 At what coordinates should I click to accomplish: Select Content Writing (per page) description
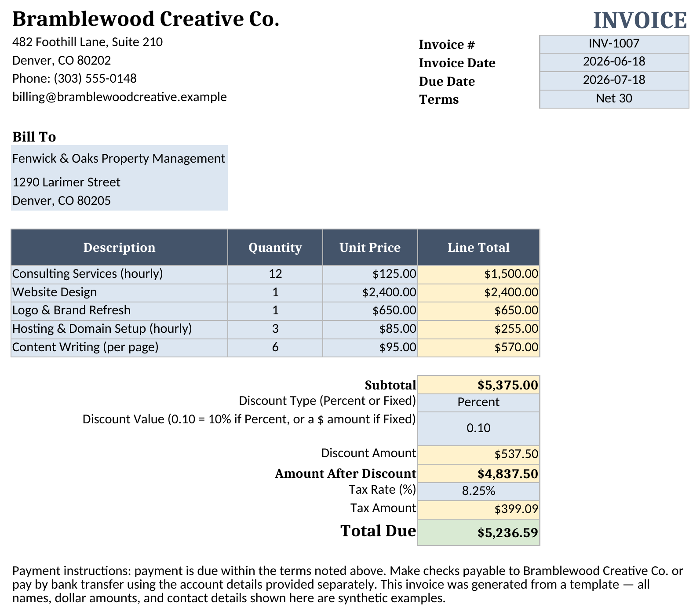pos(119,348)
